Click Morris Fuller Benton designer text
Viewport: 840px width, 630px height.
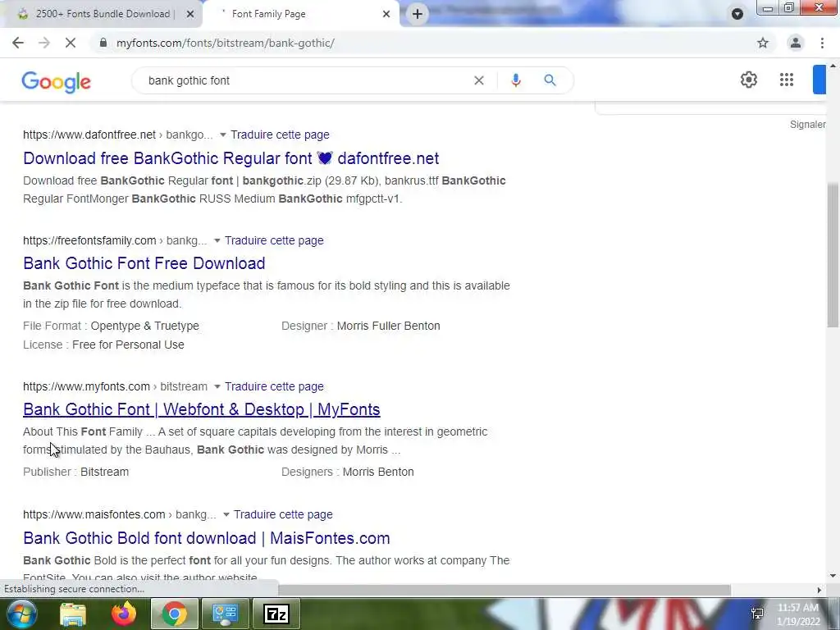coord(388,326)
